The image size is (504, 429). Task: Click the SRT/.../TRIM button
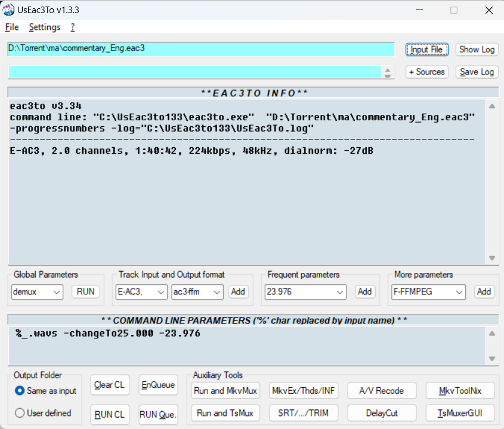[304, 413]
